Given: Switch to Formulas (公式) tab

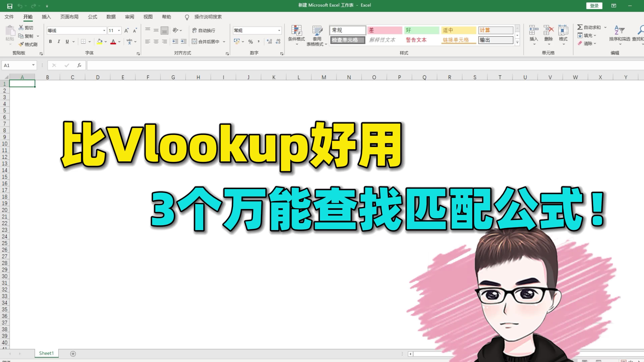Looking at the screenshot, I should pos(93,17).
